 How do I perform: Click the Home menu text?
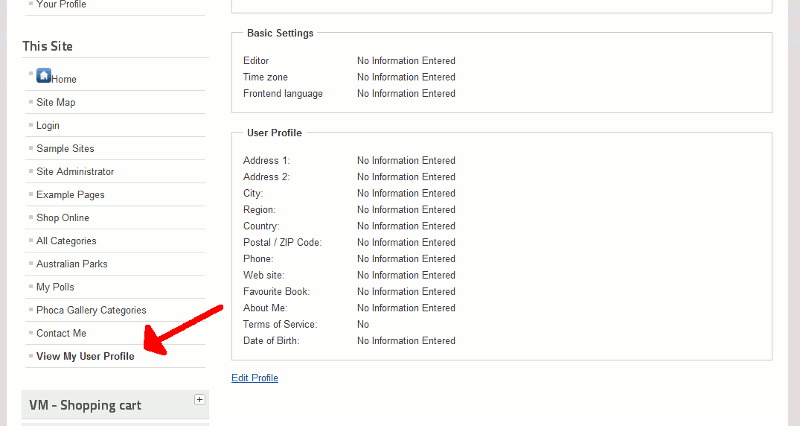[64, 79]
